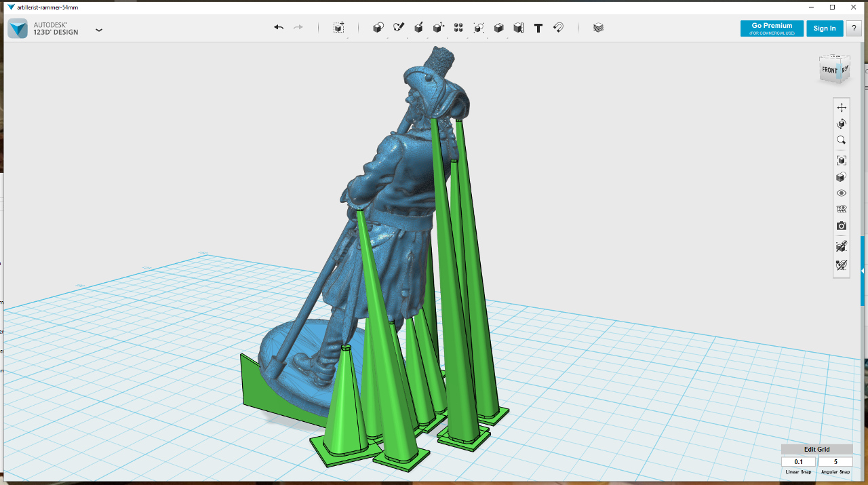
Task: Toggle sketch snapping icon
Action: [842, 265]
